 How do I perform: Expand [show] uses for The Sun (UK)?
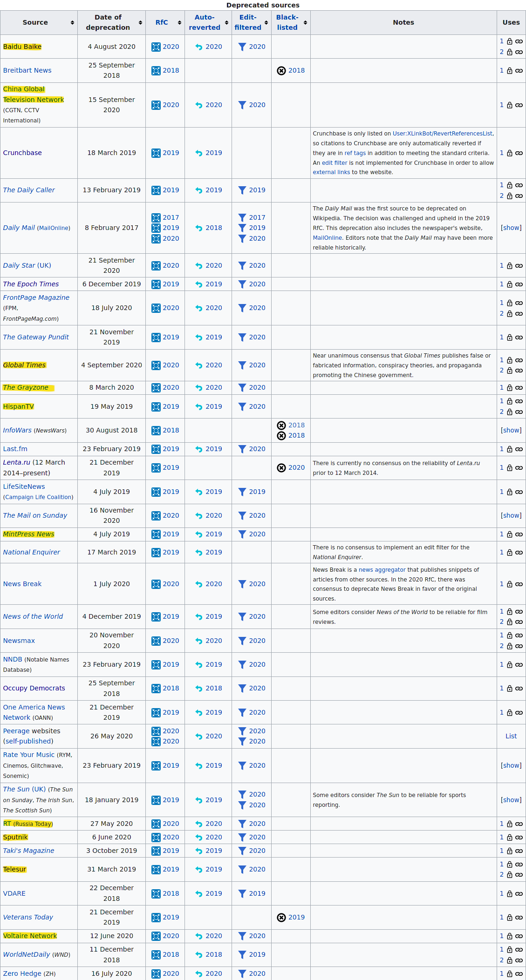[511, 800]
